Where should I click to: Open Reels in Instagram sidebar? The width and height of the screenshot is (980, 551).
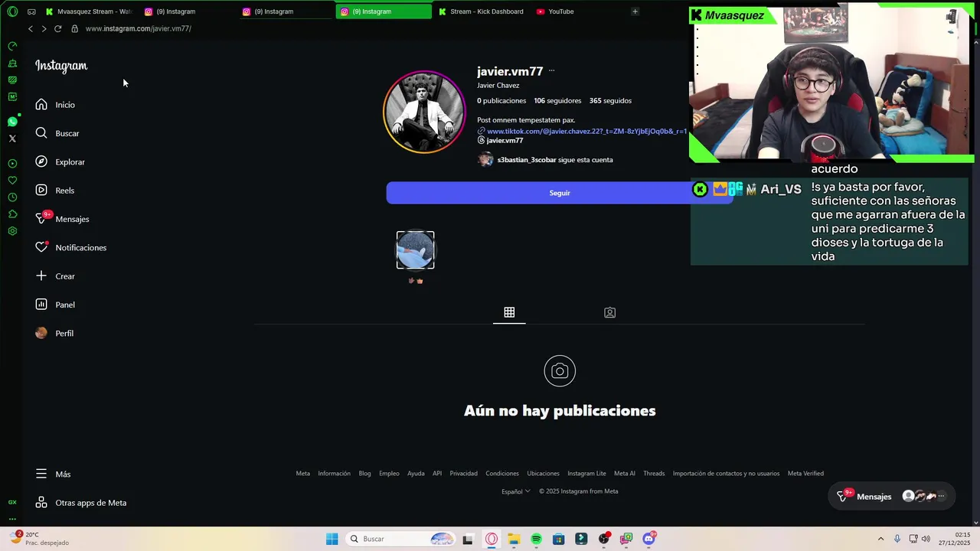point(54,191)
